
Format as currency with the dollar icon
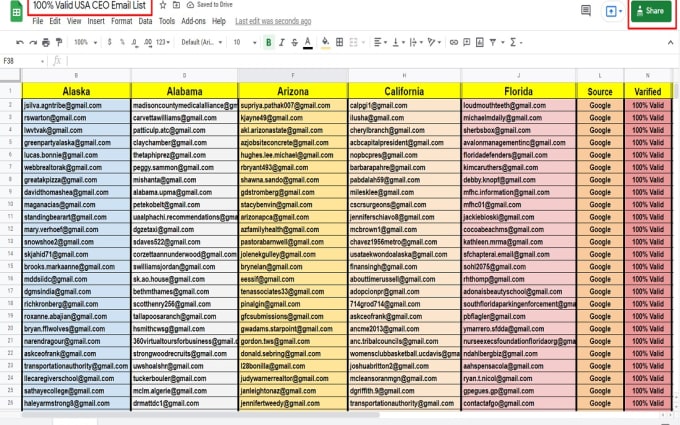click(109, 42)
